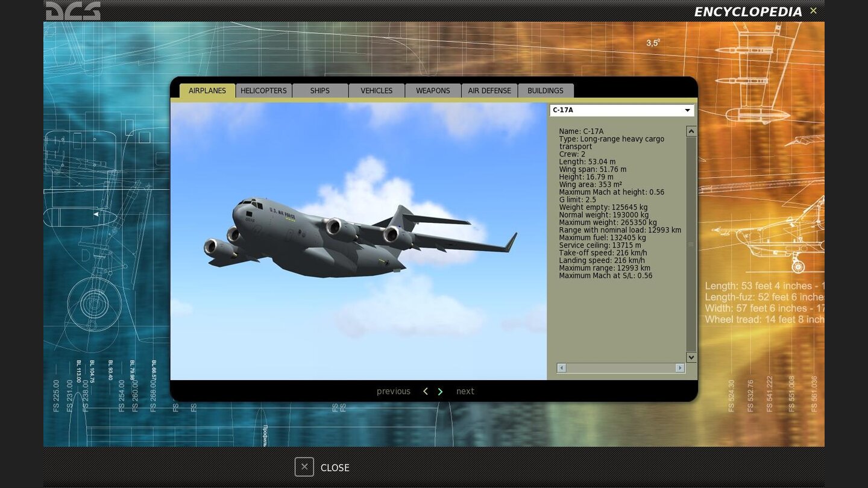The height and width of the screenshot is (488, 868).
Task: Click 'Maximum fuel: 132405 kg' line
Action: click(602, 238)
